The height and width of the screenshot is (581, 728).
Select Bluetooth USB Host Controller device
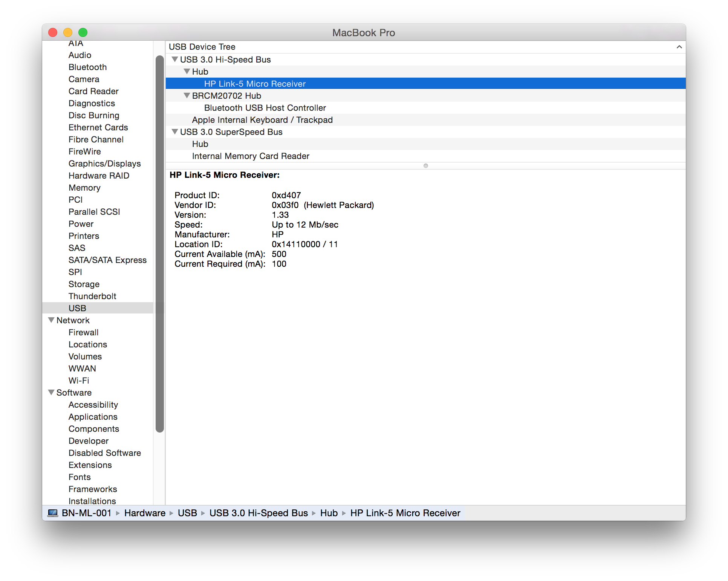click(x=265, y=108)
